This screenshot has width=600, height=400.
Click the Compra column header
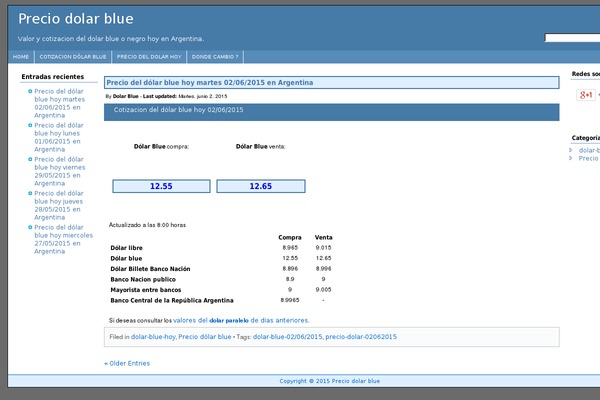[290, 237]
